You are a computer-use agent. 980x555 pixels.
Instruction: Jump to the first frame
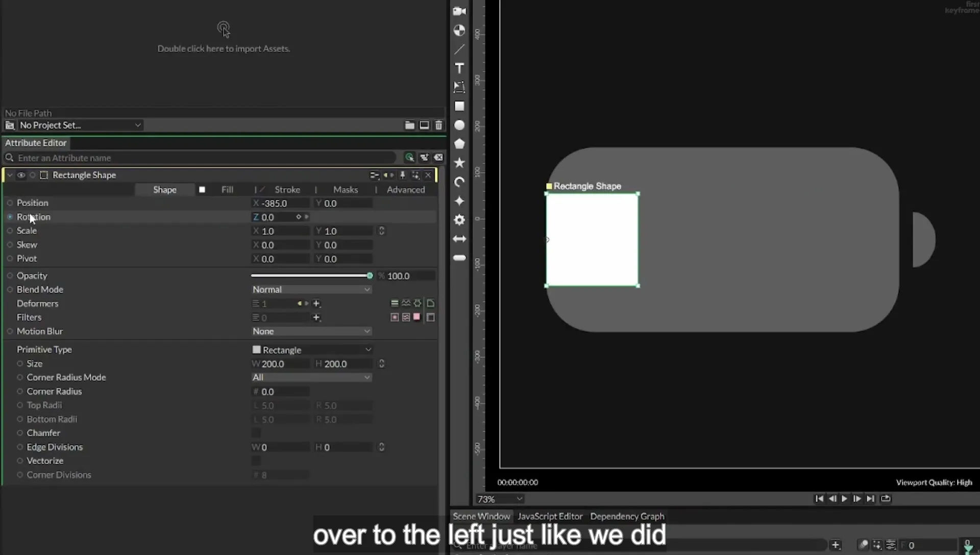click(x=819, y=499)
